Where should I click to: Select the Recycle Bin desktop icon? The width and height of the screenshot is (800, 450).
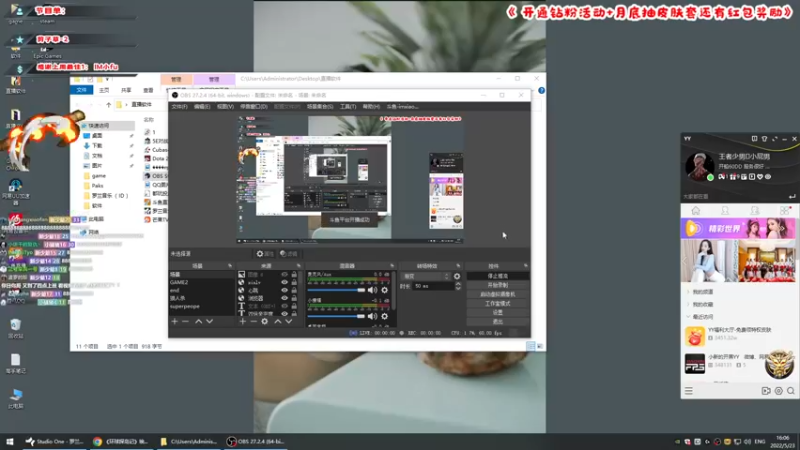coord(15,329)
